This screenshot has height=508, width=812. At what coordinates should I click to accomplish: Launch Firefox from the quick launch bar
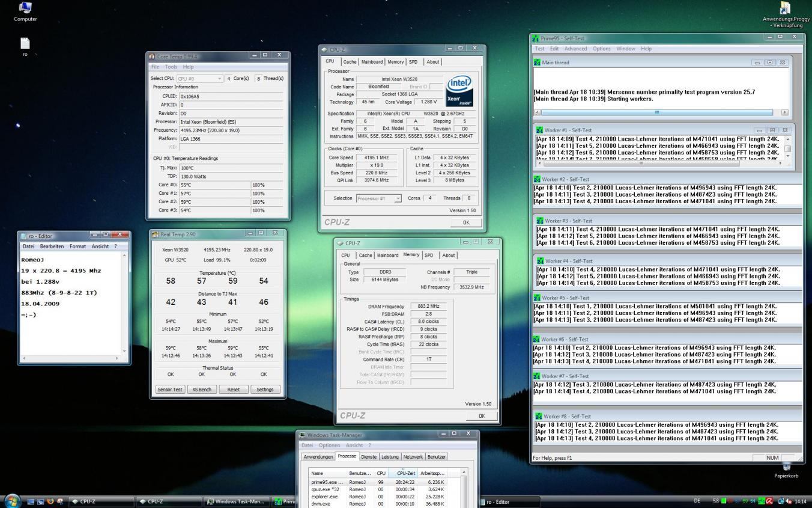50,501
